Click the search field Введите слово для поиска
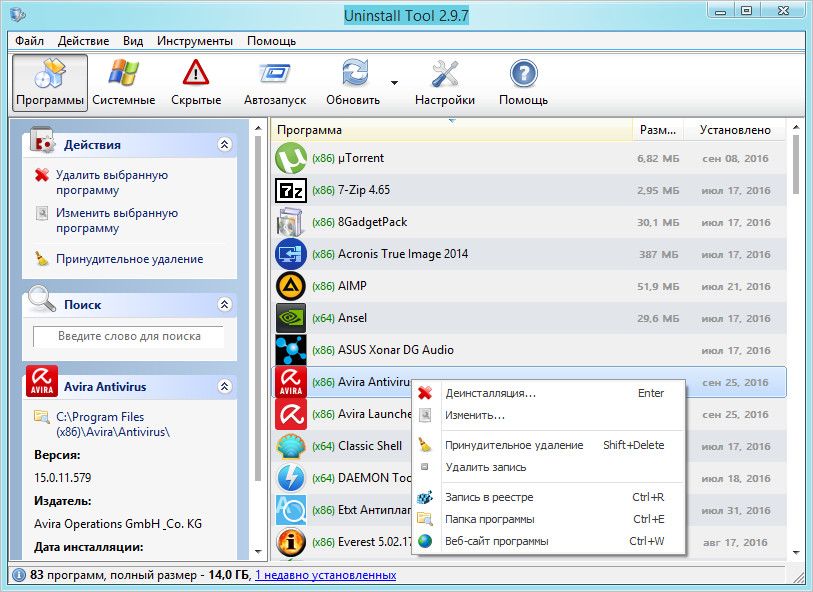The image size is (813, 592). pos(129,336)
